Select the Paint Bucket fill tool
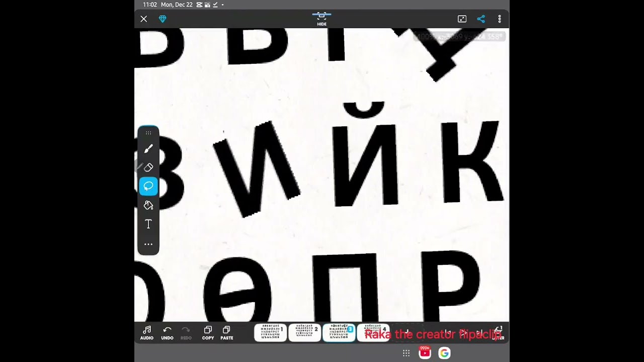 [x=148, y=205]
